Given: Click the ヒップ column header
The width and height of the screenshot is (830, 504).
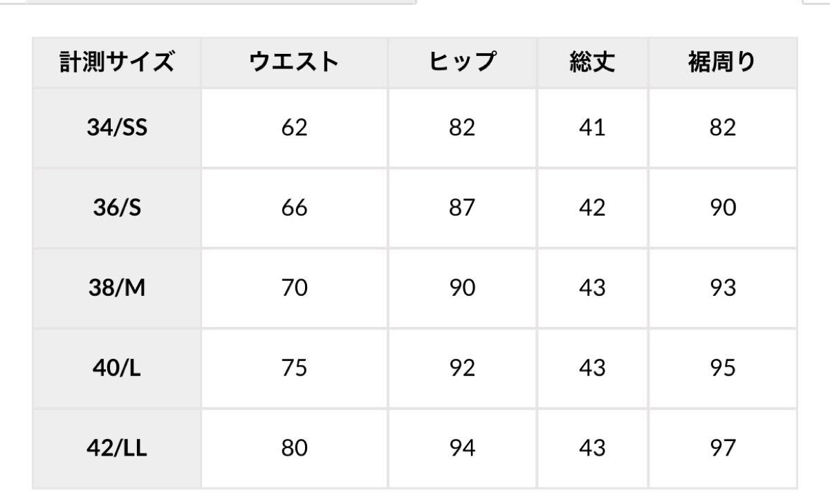Looking at the screenshot, I should click(462, 63).
